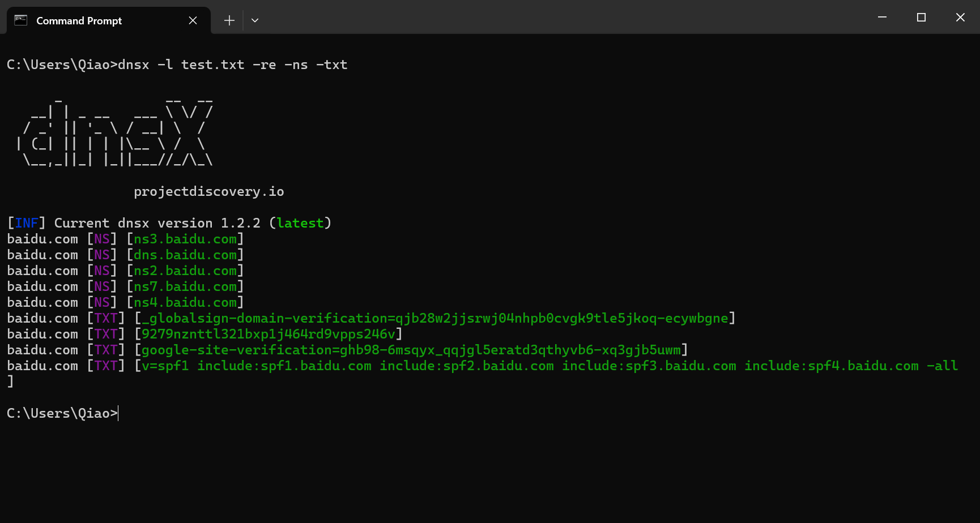The width and height of the screenshot is (980, 523).
Task: Maximize the terminal window
Action: click(921, 18)
